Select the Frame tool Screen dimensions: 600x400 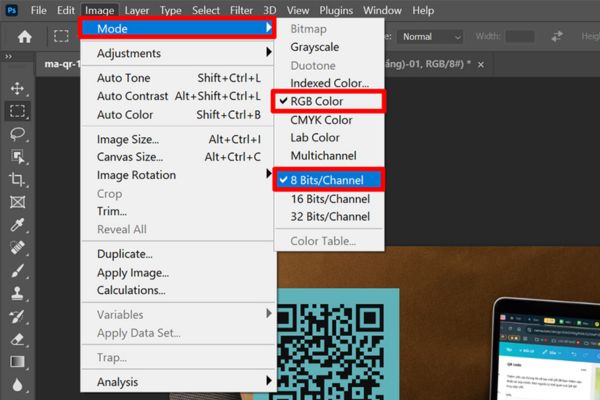(x=17, y=202)
